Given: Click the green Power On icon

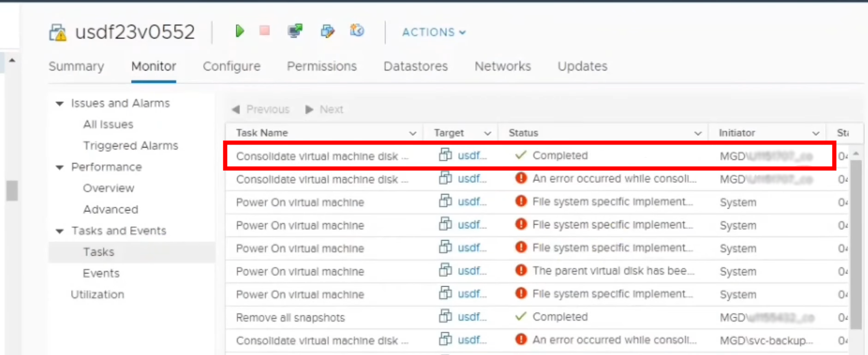Looking at the screenshot, I should [x=239, y=31].
